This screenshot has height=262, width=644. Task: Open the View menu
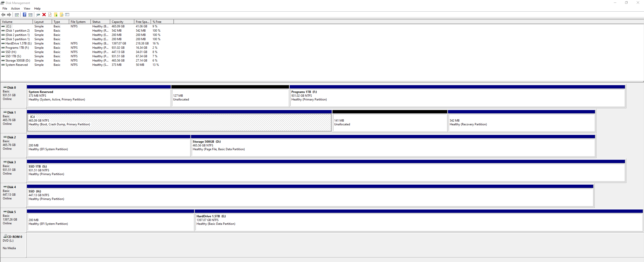(27, 9)
